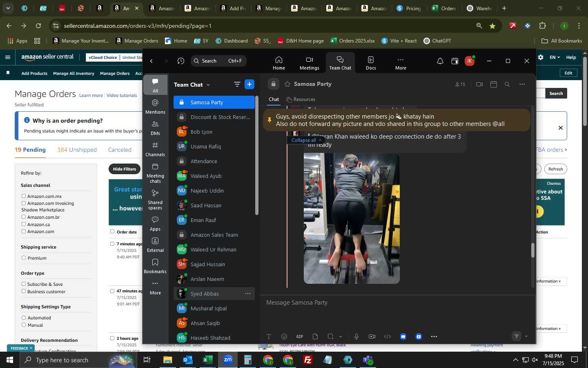Select Premium shipping service option
588x368 pixels.
(x=24, y=258)
